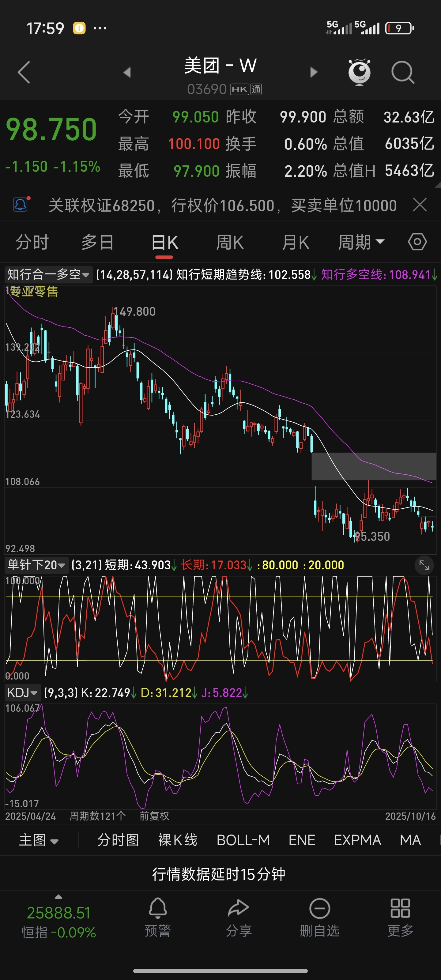Select ENE indicator
441x980 pixels.
point(302,840)
